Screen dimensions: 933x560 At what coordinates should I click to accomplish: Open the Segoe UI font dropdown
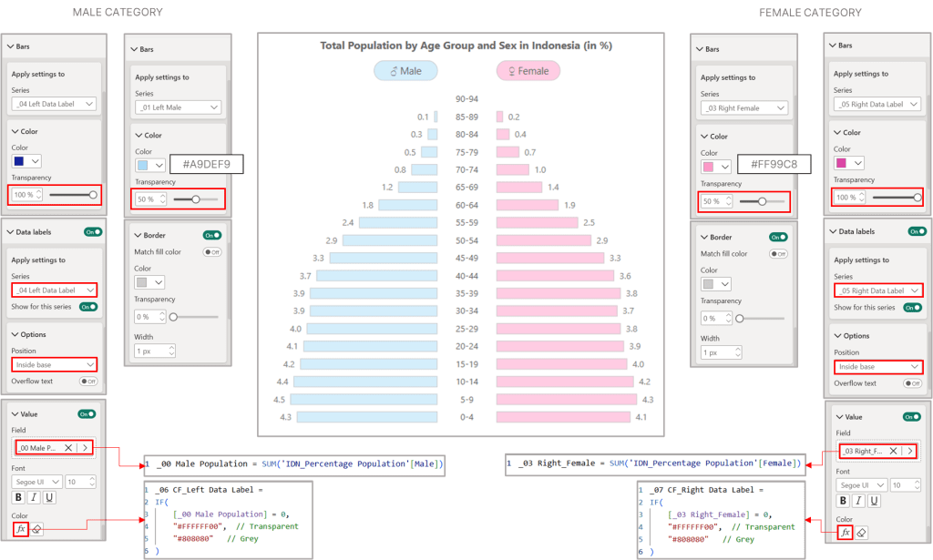click(36, 482)
